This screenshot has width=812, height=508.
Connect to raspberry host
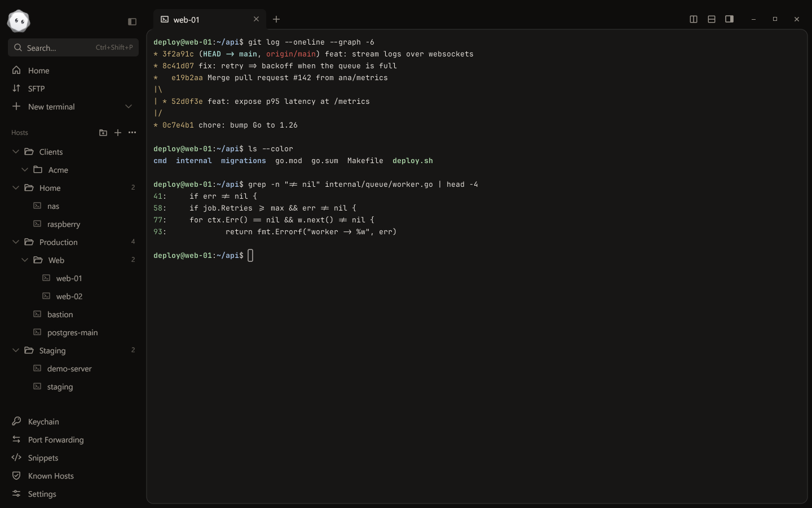73,224
